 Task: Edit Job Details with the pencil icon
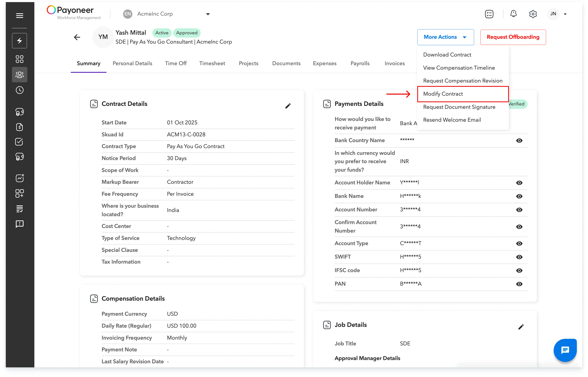(521, 327)
